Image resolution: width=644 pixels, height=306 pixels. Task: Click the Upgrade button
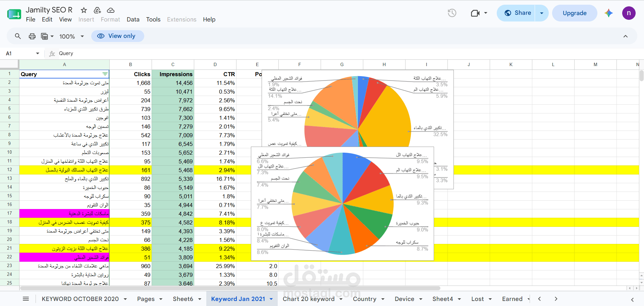[575, 13]
